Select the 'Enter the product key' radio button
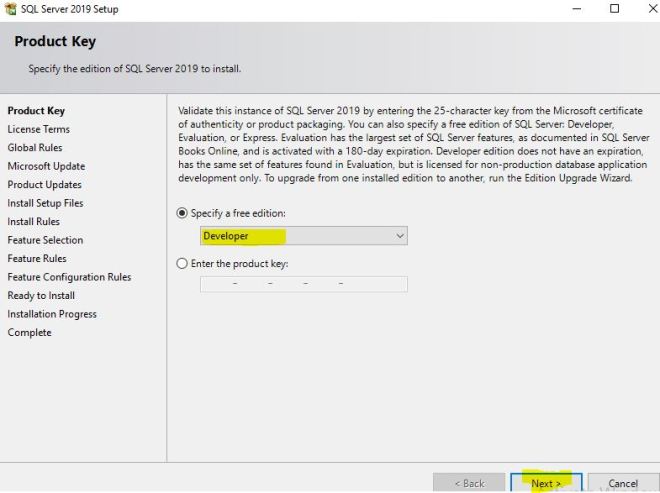Viewport: 660px width, 493px height. click(182, 263)
